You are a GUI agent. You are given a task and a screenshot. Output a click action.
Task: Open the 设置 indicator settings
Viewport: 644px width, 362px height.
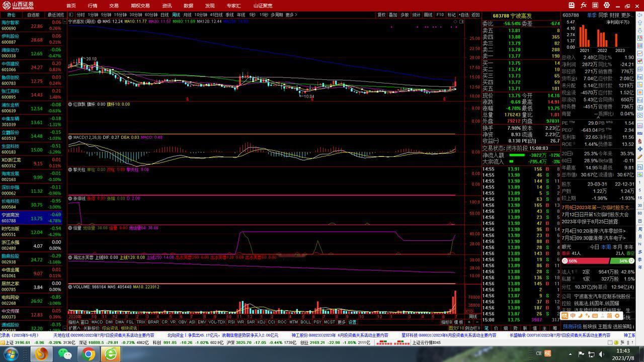pyautogui.click(x=352, y=322)
